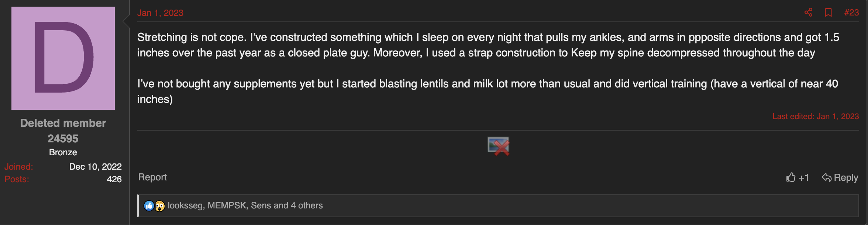The image size is (868, 225).
Task: Click the Dec 10, 2022 joined date
Action: click(95, 167)
